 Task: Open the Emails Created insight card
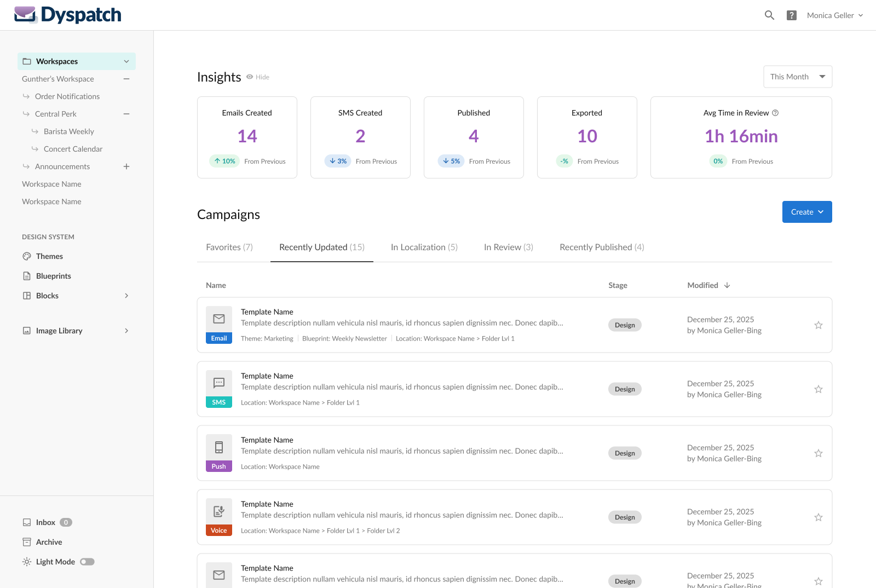[247, 137]
